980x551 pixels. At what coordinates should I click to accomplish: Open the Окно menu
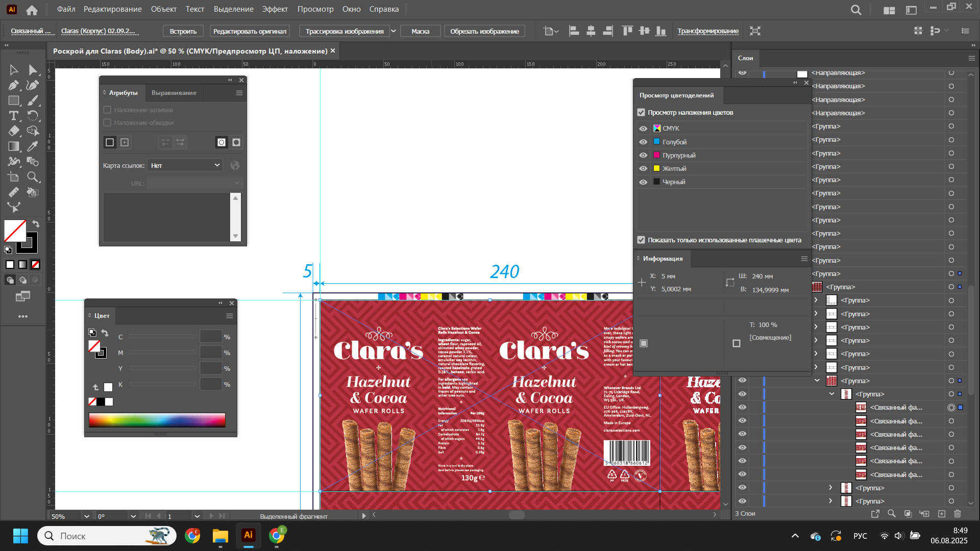click(x=351, y=9)
